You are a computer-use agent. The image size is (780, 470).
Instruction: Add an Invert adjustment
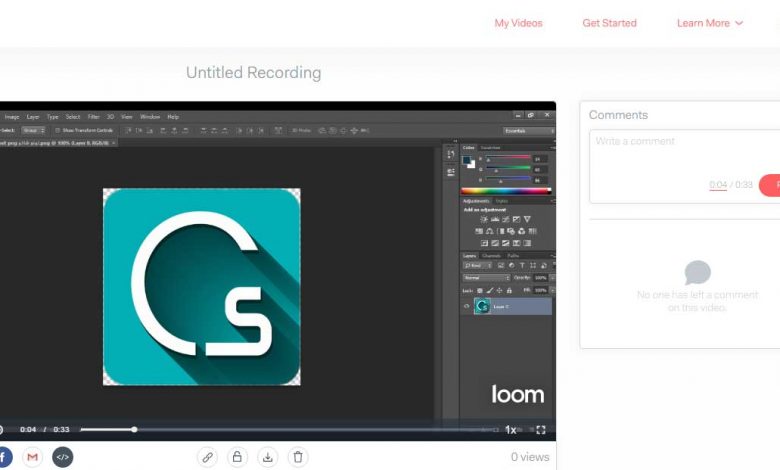pyautogui.click(x=484, y=243)
